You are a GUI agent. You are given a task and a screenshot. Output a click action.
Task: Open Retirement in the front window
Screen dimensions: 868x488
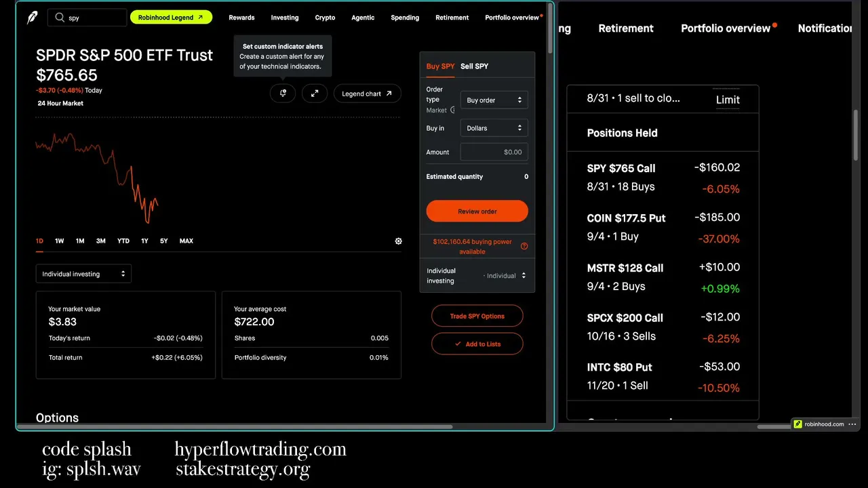click(x=452, y=18)
